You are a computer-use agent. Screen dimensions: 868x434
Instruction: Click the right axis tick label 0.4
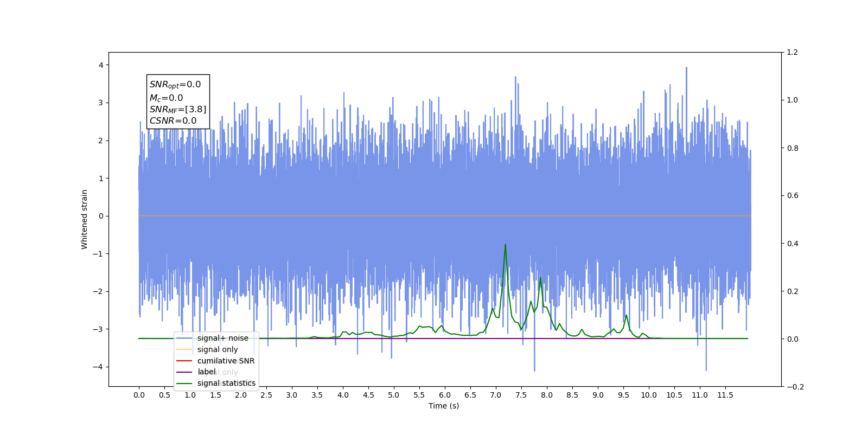[x=793, y=244]
